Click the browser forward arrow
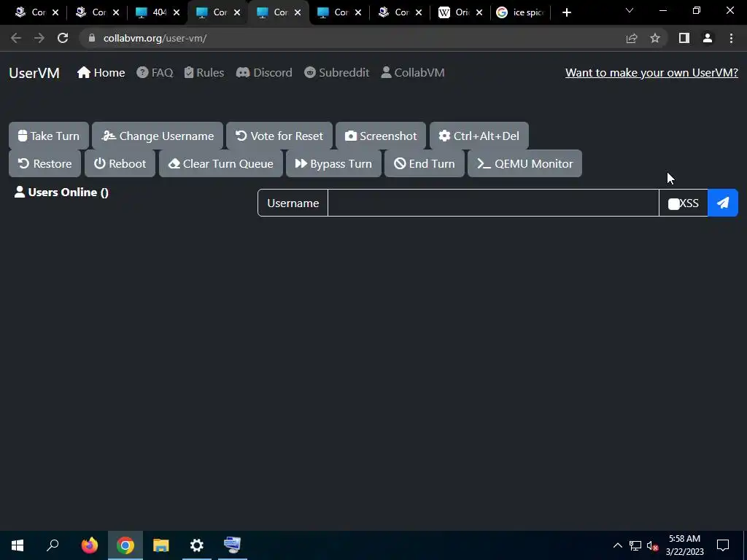Viewport: 747px width, 560px height. tap(39, 38)
